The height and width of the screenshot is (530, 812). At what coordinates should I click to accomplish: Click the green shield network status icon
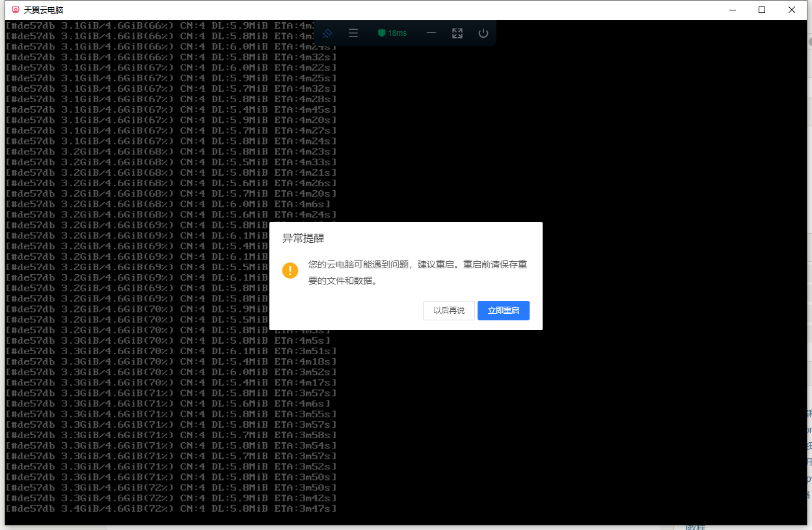coord(382,33)
